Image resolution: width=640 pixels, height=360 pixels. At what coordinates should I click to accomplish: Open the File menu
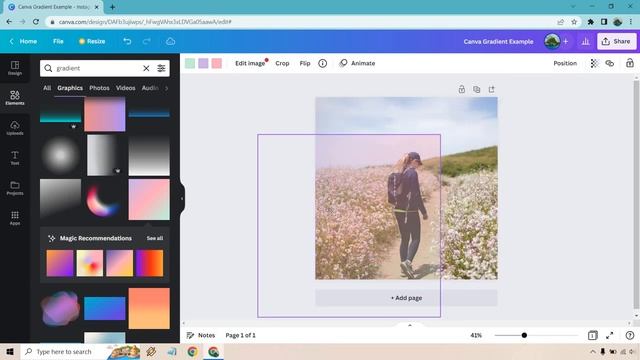58,41
